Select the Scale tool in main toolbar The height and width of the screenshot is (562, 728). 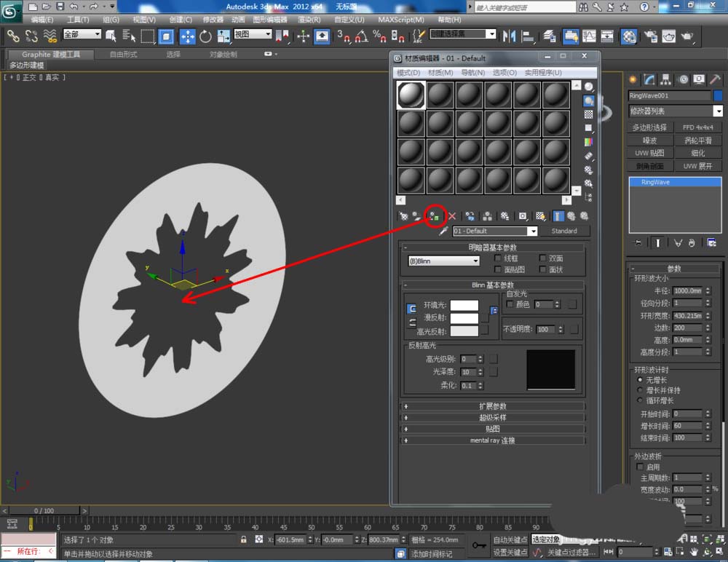pyautogui.click(x=223, y=36)
